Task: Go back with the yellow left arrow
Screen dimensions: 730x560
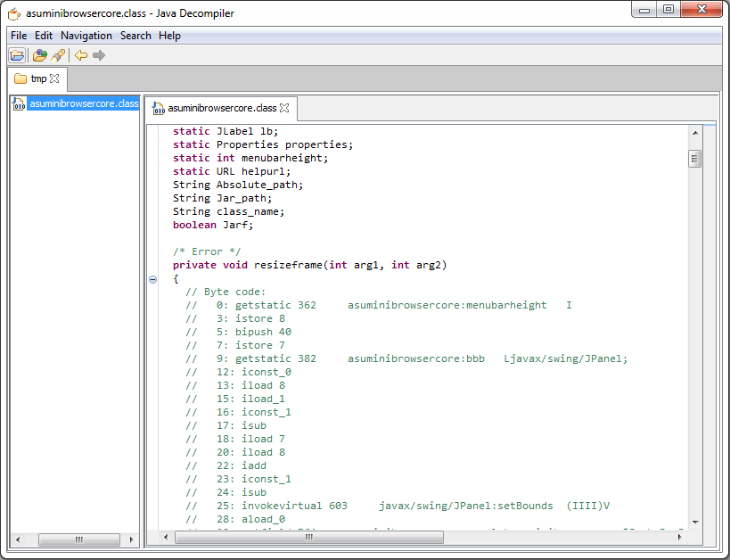Action: coord(81,55)
